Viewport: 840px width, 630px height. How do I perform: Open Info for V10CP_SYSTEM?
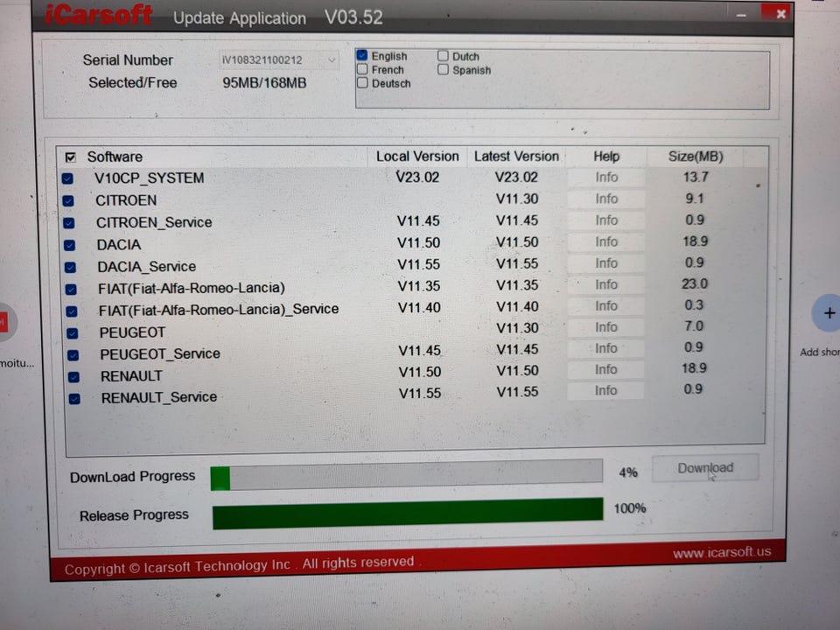point(605,178)
